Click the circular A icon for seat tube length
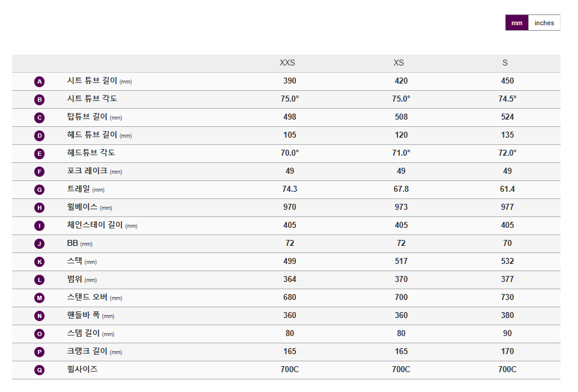 (x=40, y=82)
